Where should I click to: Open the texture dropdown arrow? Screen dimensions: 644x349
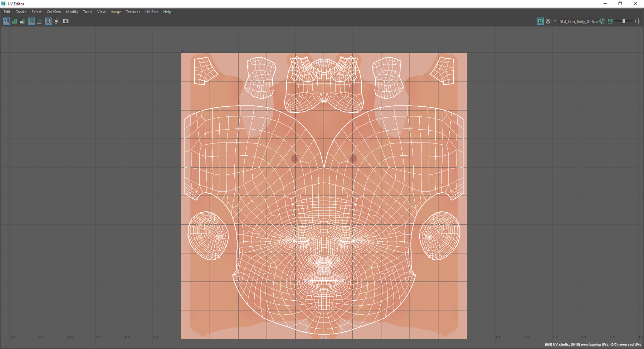pos(555,21)
